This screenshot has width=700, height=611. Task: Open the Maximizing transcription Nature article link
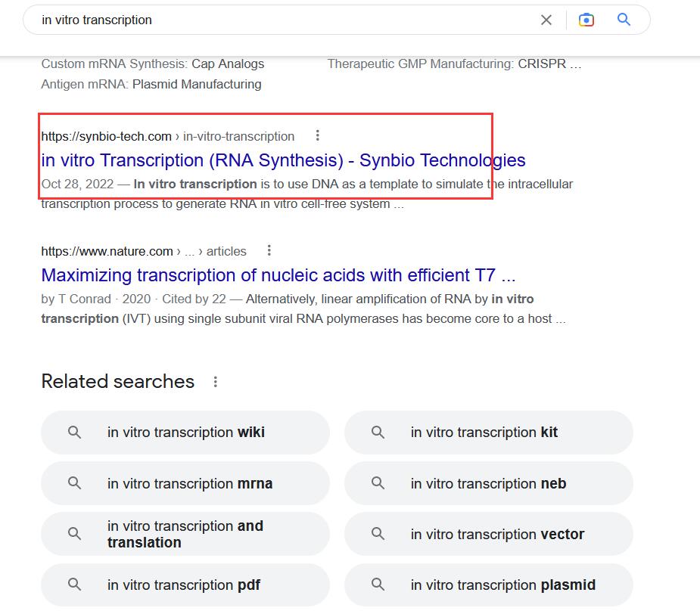click(278, 275)
